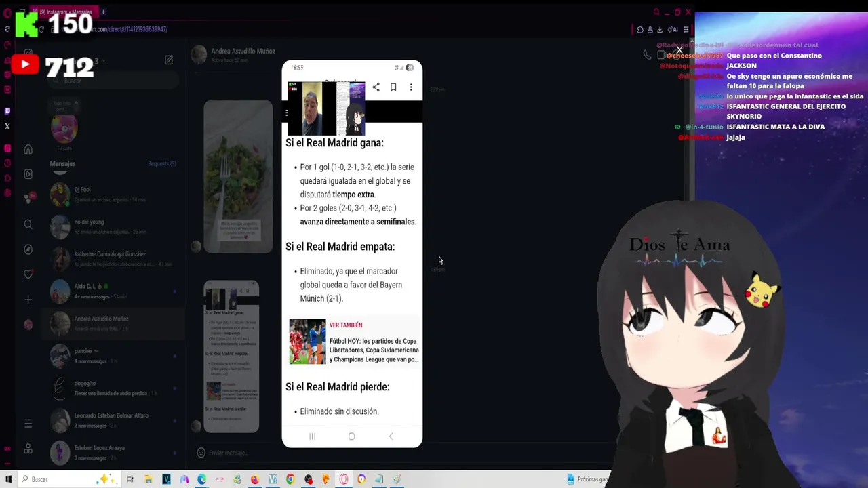Open Katherine Dania Araya González chat

tap(113, 259)
